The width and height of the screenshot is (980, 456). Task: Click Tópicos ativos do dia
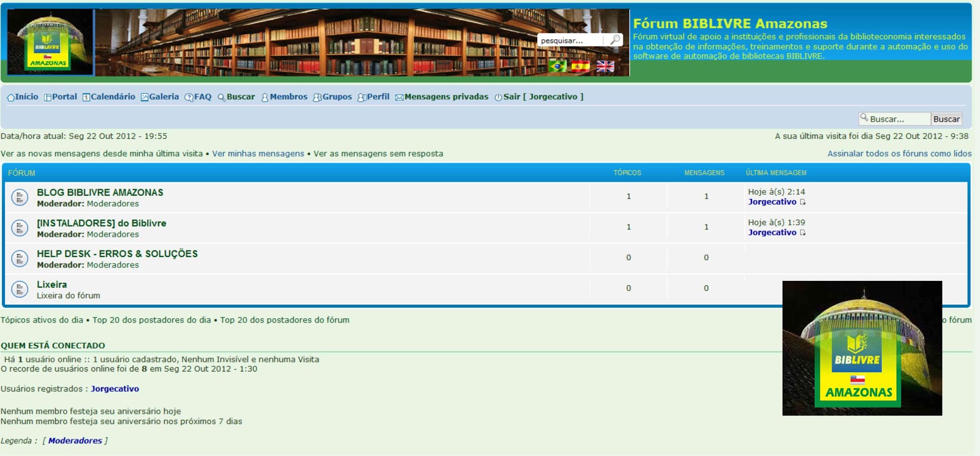(42, 320)
